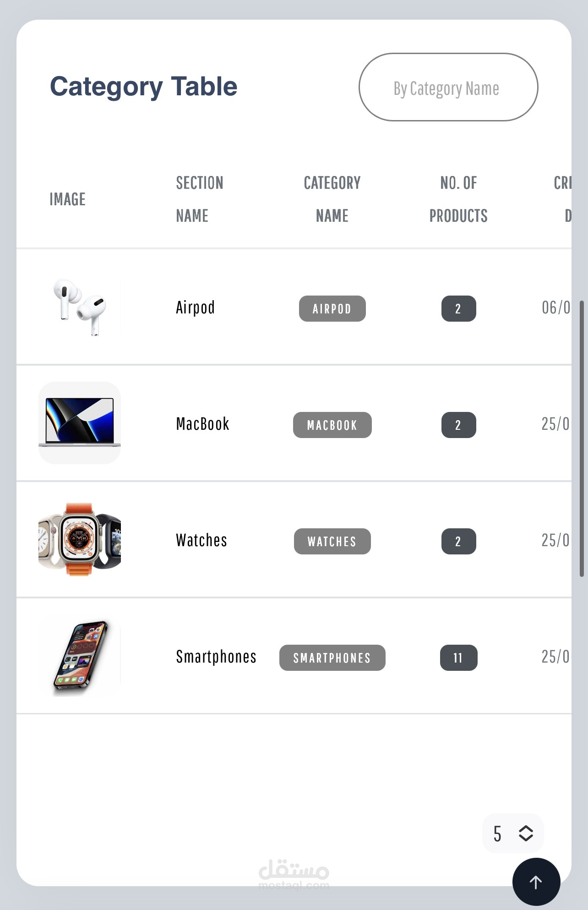Open the Watches image thumbnail
Image resolution: width=588 pixels, height=910 pixels.
80,539
